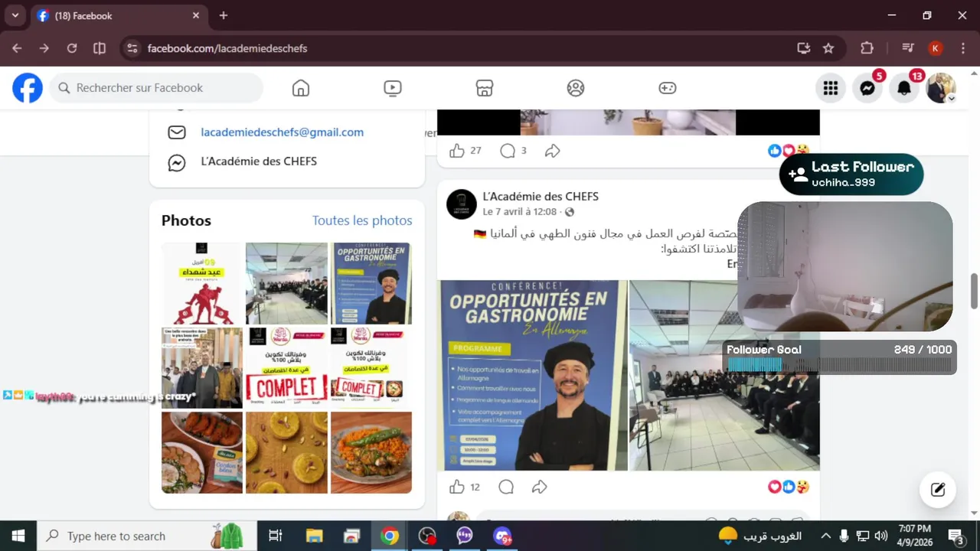Click the page vertical scrollbar thumb
Screen dimensions: 980x551
tap(975, 291)
